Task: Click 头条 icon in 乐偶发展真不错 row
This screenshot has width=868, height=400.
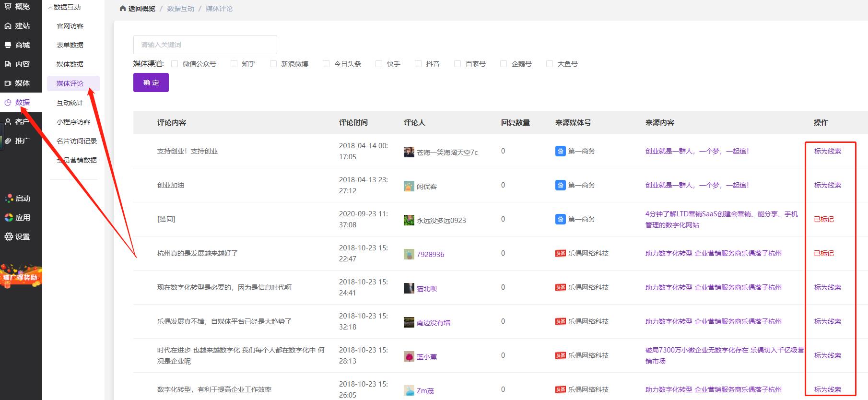Action: (x=561, y=322)
